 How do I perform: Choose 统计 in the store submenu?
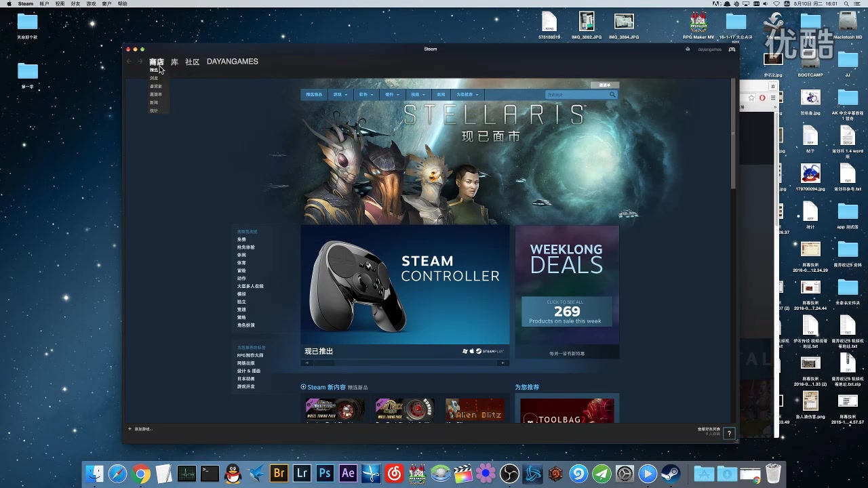pyautogui.click(x=154, y=110)
